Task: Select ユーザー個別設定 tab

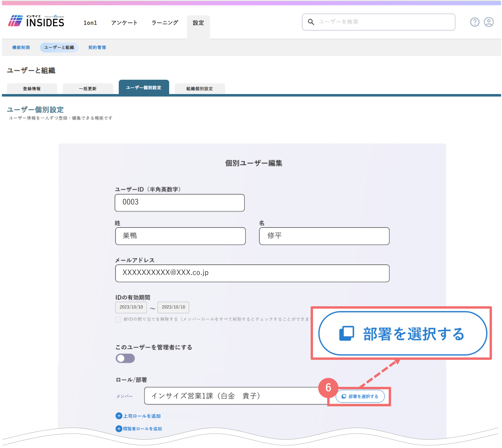Action: [x=144, y=87]
